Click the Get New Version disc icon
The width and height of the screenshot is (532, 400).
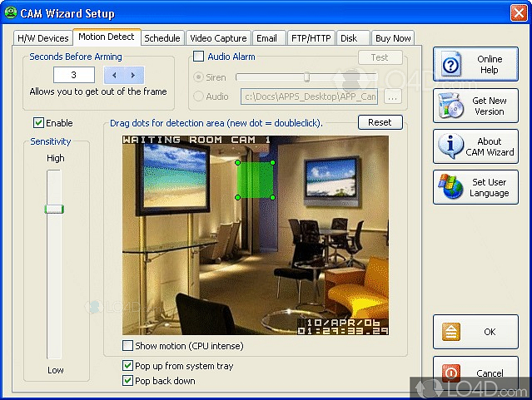pos(451,106)
